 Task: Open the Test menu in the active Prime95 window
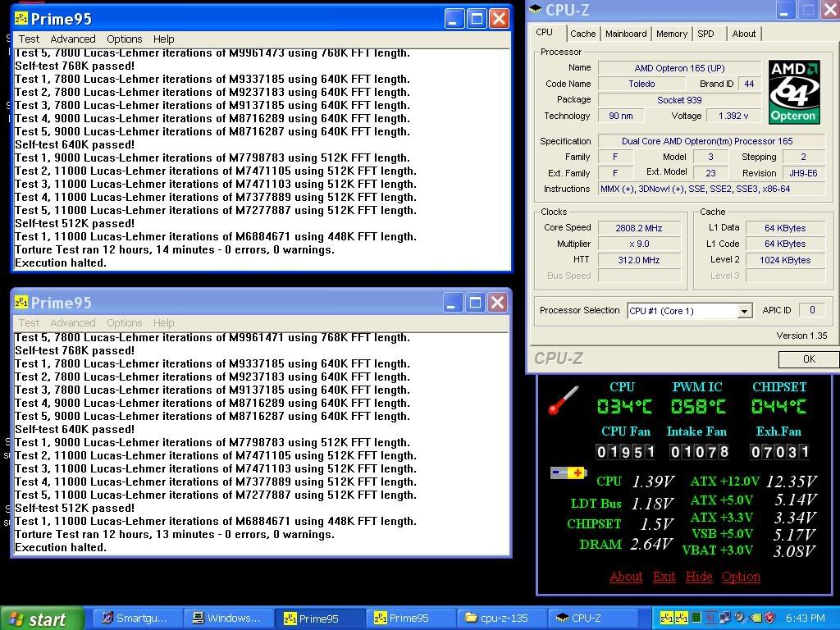coord(29,39)
